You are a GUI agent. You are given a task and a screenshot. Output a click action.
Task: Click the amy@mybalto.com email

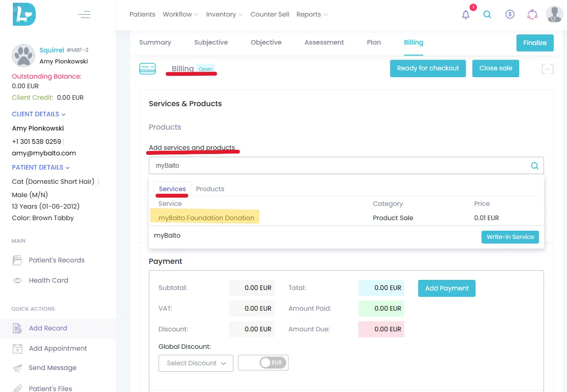(x=44, y=153)
